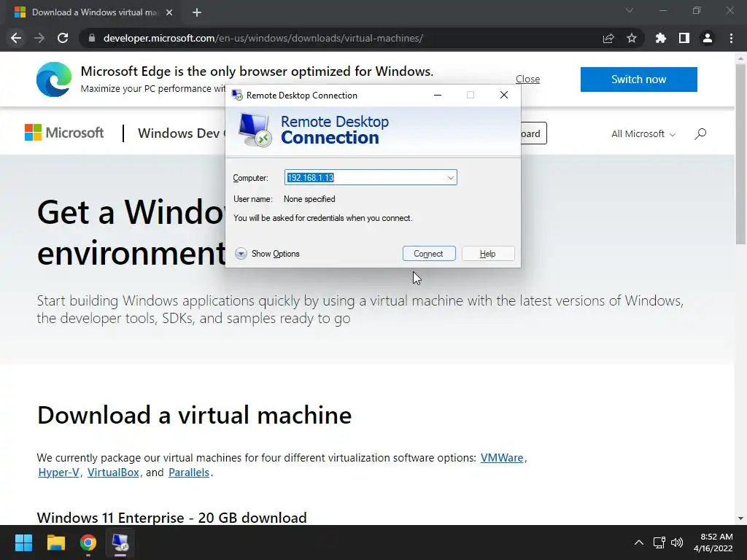Click the Connect button
Screen dimensions: 747x560
tap(429, 253)
